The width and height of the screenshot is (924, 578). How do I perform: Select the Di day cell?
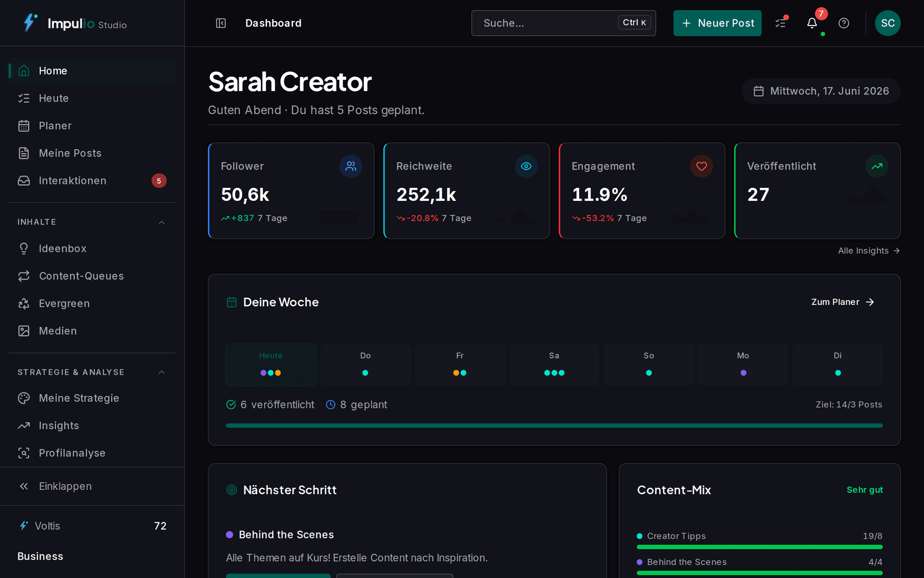(x=838, y=365)
